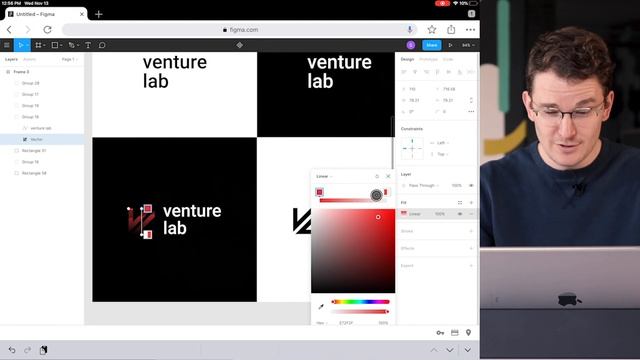
Task: Open shape tools dropdown arrow
Action: 61,45
